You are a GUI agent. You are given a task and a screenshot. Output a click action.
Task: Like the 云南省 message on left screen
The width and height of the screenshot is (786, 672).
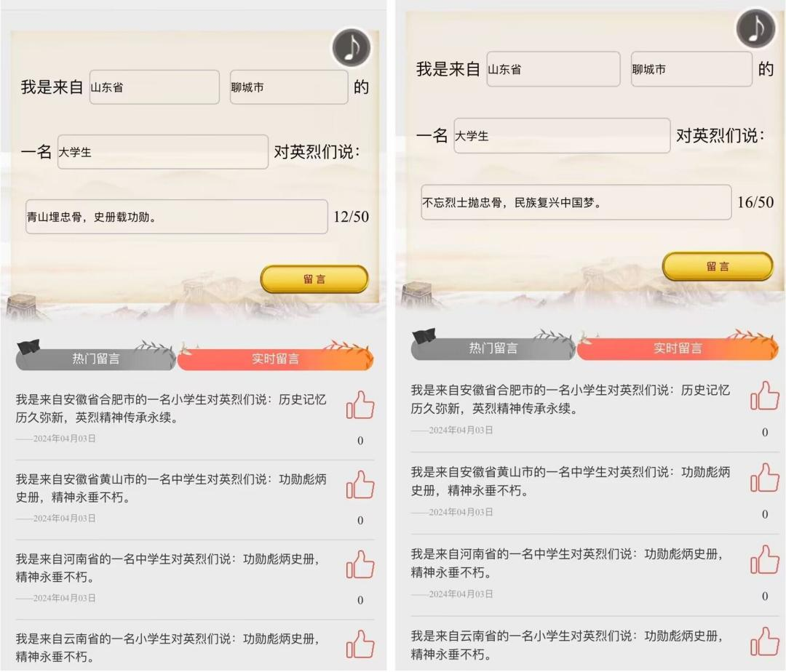coord(360,644)
